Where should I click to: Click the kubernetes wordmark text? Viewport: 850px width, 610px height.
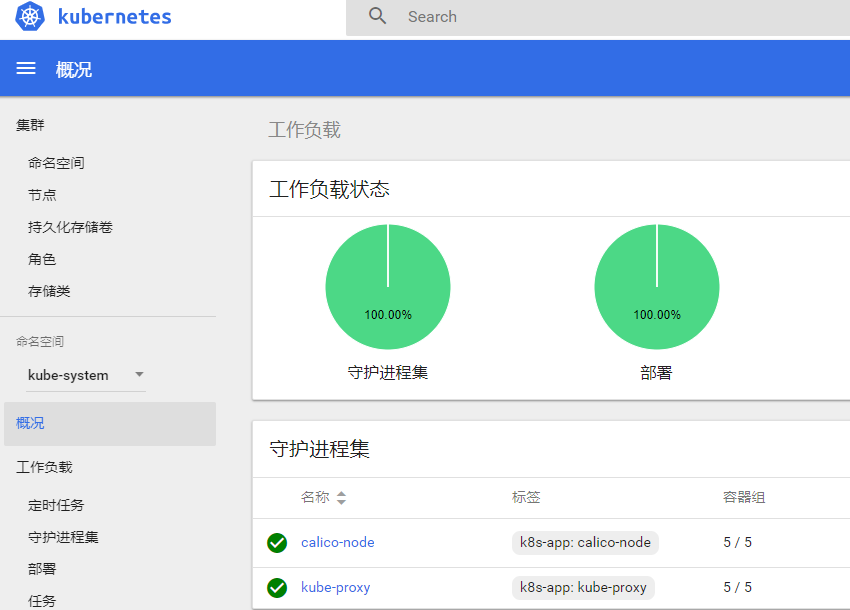tap(114, 17)
